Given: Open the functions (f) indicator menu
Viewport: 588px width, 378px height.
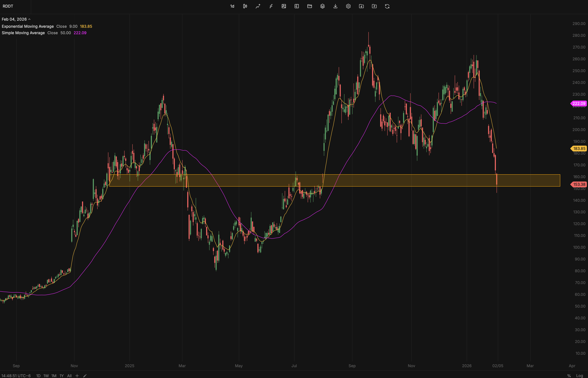Looking at the screenshot, I should coord(271,6).
